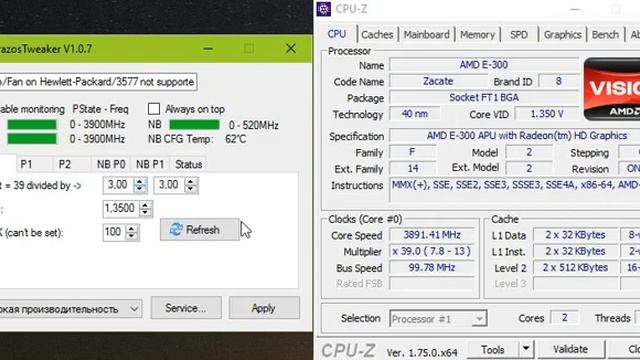
Task: Click the voltage field showing 1,3500
Action: [x=121, y=209]
